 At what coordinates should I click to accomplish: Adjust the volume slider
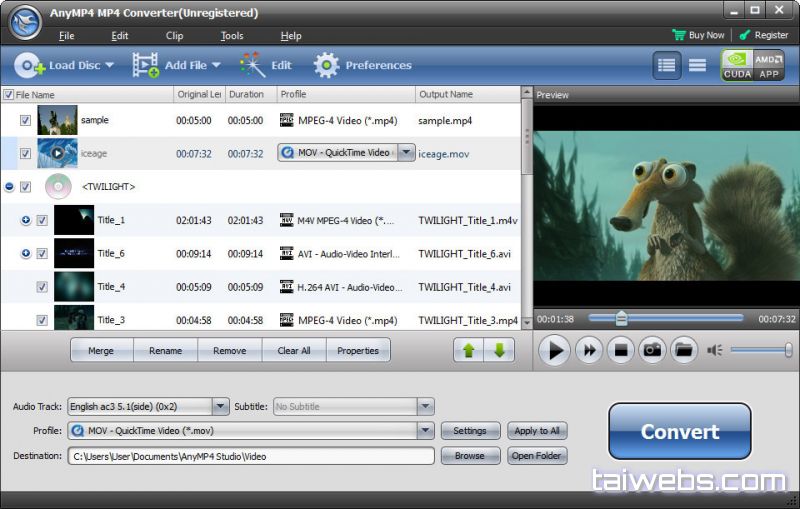[760, 350]
